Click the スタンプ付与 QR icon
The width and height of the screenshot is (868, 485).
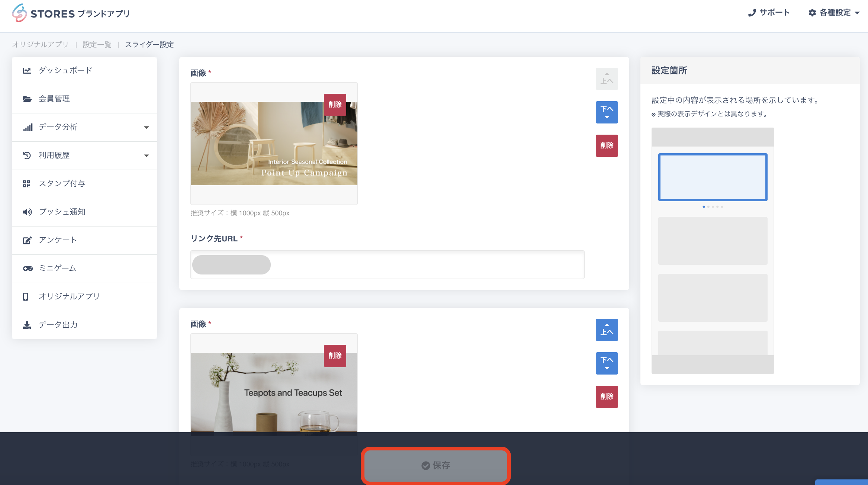(x=26, y=184)
